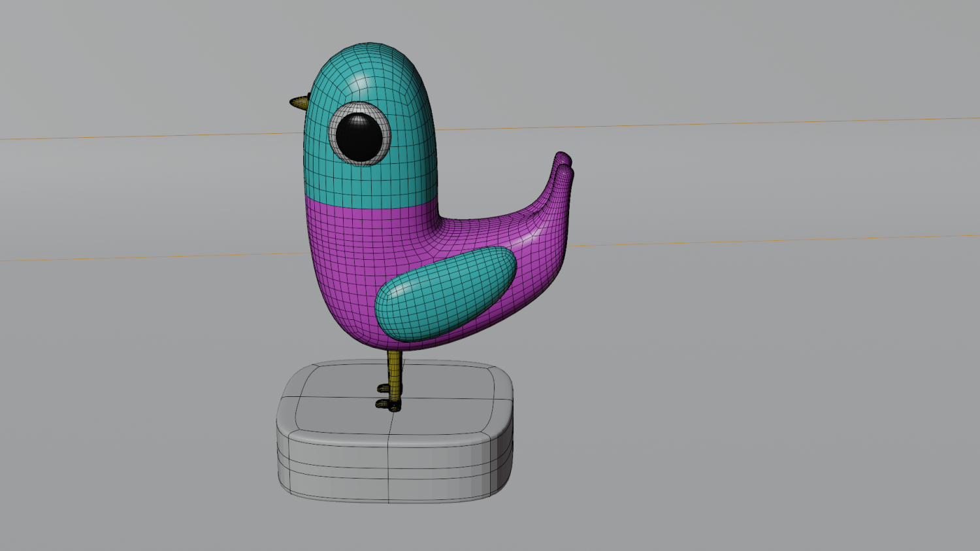980x551 pixels.
Task: Click the bird's black eye sphere
Action: [360, 136]
